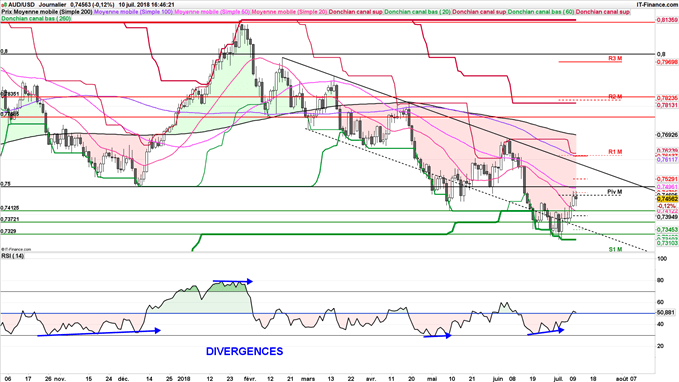This screenshot has height=382, width=679.
Task: Click the mars month label on time axis
Action: click(x=308, y=379)
